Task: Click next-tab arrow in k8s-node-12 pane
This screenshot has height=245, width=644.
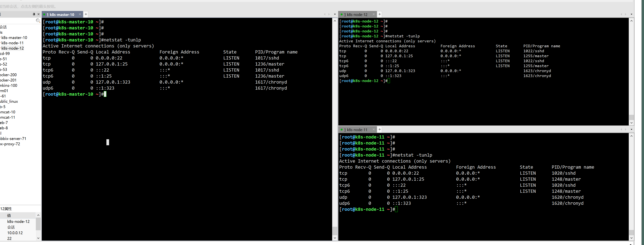Action: point(626,14)
